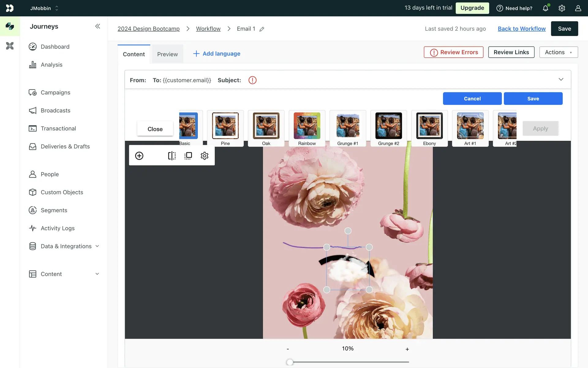
Task: Click the pencil to rename Email 1
Action: click(x=262, y=29)
